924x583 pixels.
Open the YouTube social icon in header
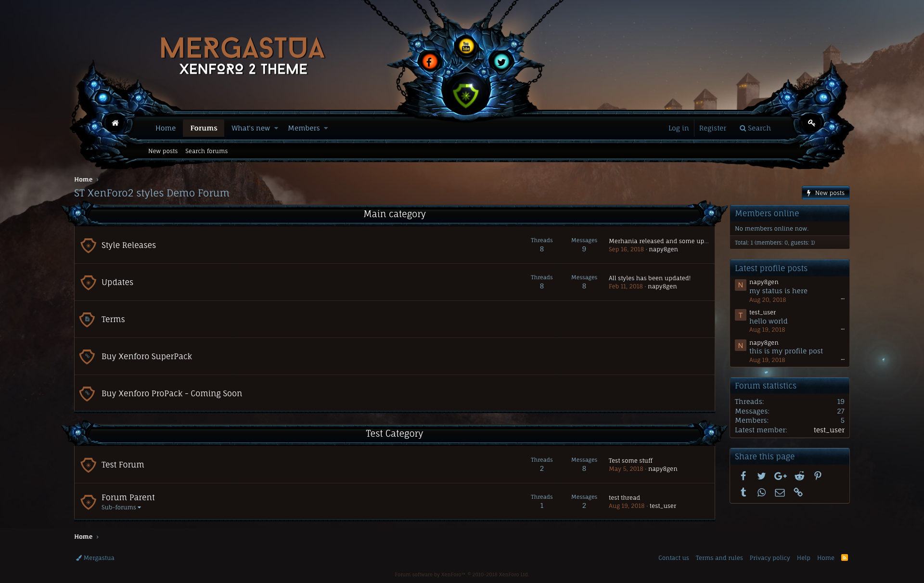[x=465, y=46]
